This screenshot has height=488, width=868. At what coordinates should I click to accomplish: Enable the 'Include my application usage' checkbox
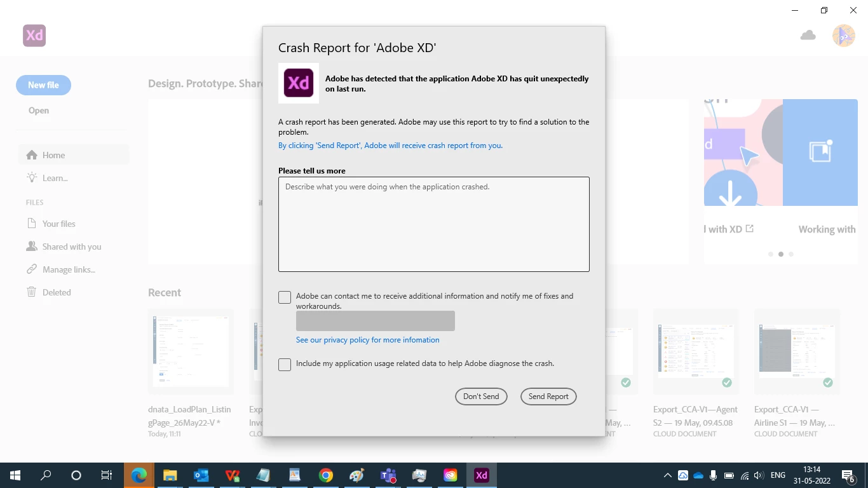[285, 365]
